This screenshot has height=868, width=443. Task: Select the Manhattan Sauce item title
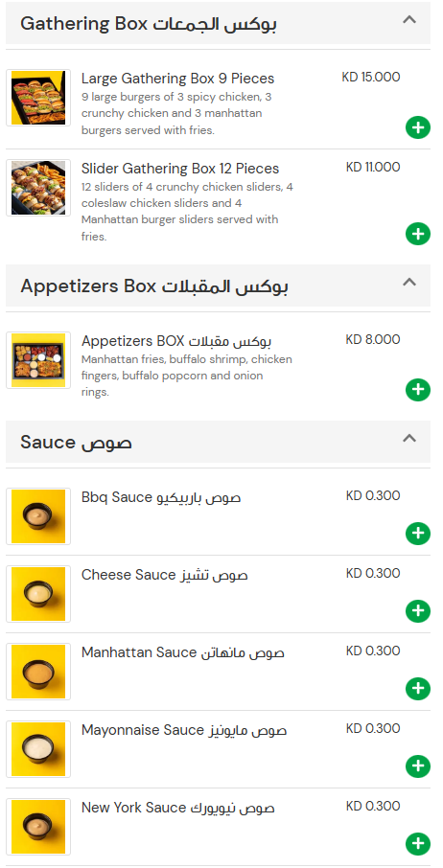point(183,652)
